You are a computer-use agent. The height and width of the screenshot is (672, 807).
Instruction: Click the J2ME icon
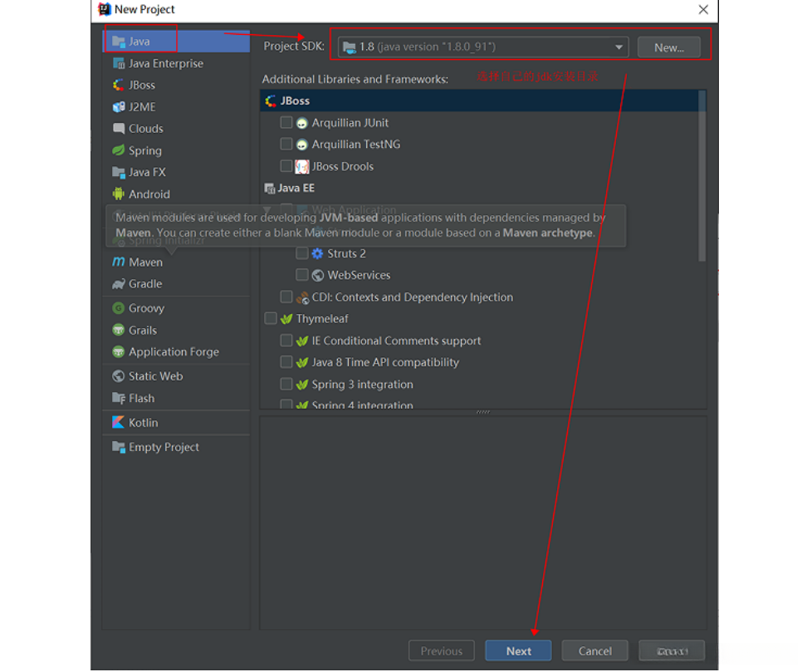[119, 106]
